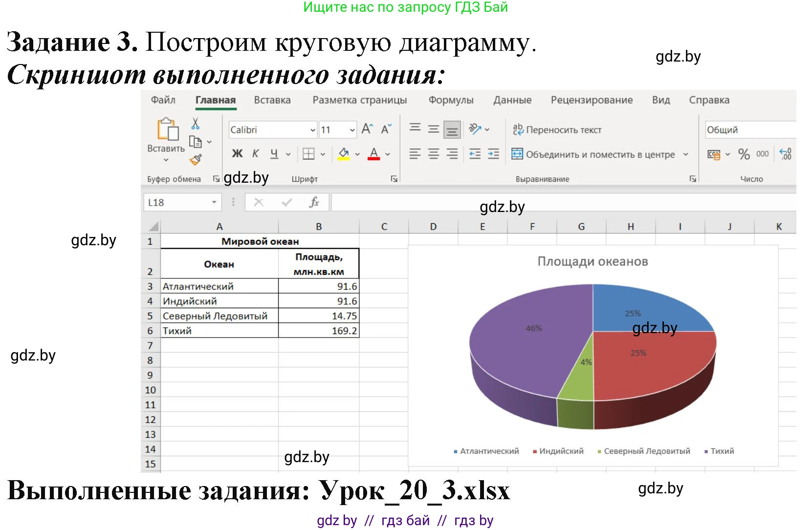This screenshot has width=812, height=530.
Task: Switch to the Вставка ribbon tab
Action: 272,100
